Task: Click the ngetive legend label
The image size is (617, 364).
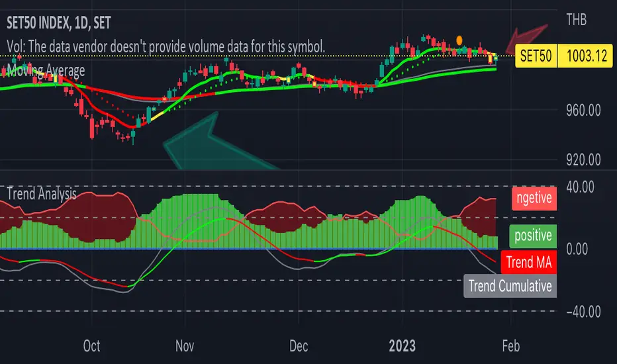Action: [534, 198]
